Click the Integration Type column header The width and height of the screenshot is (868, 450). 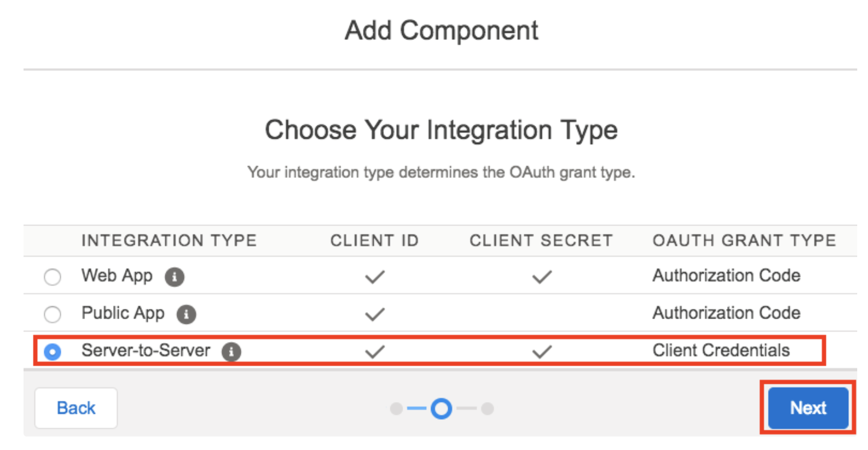pyautogui.click(x=169, y=241)
